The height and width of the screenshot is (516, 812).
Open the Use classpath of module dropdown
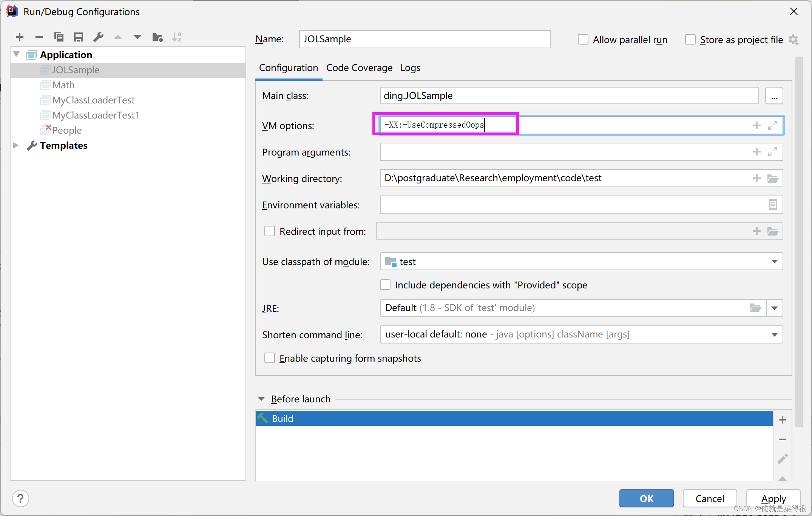click(774, 262)
